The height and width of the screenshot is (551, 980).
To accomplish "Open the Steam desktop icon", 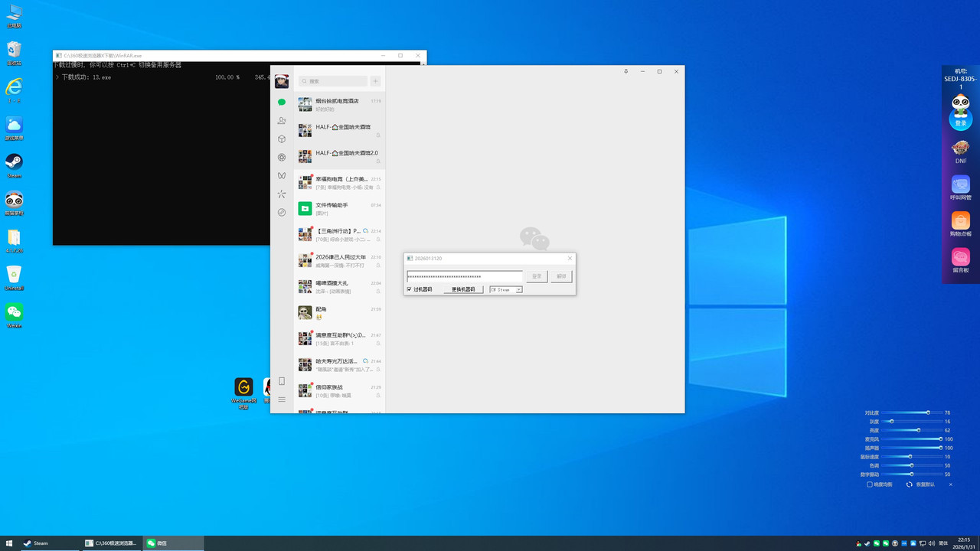I will [14, 165].
